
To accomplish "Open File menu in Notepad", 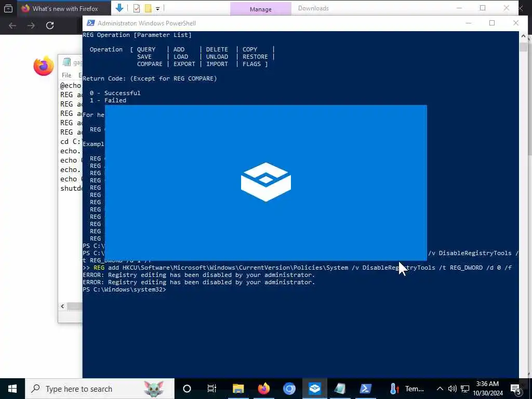I will (x=66, y=75).
